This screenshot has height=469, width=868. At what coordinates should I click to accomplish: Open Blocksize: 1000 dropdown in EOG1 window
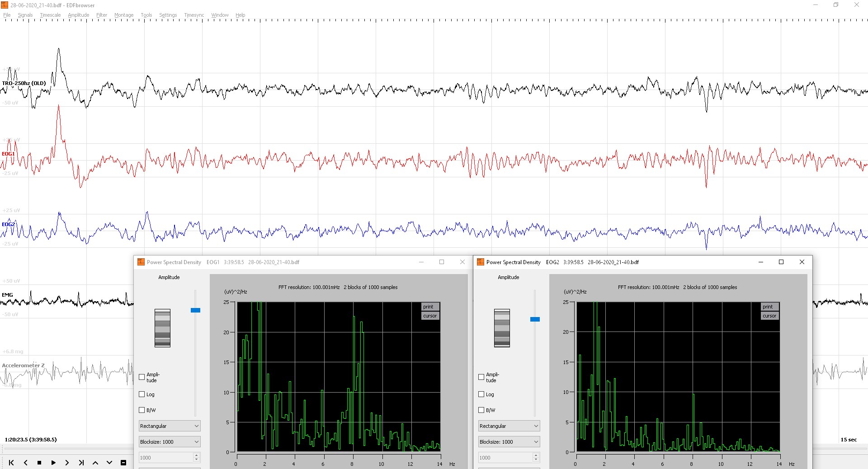tap(170, 442)
